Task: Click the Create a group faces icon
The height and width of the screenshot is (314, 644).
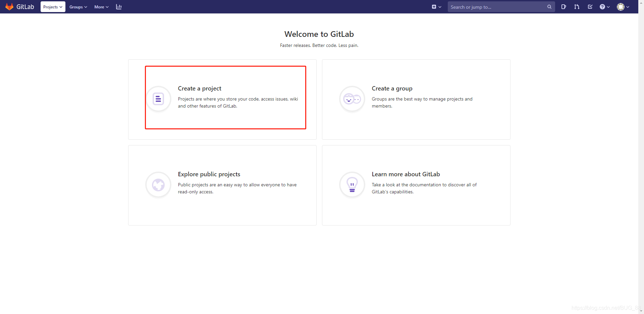Action: tap(352, 99)
